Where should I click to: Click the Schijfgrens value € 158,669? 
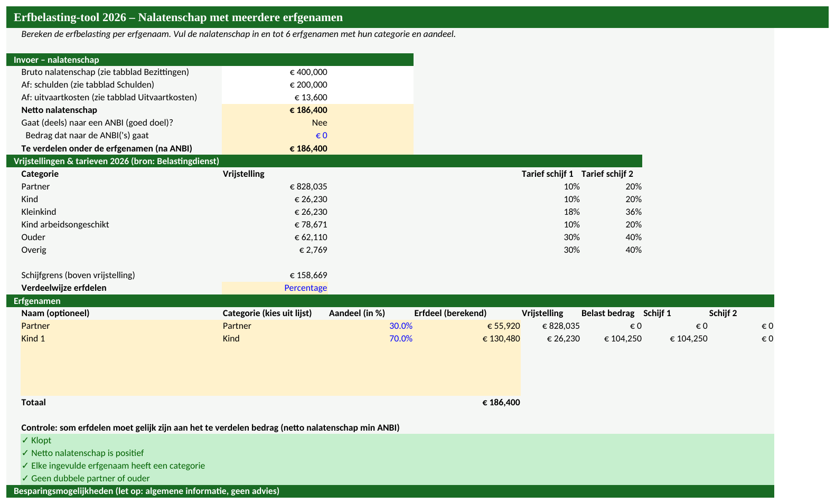(x=308, y=275)
